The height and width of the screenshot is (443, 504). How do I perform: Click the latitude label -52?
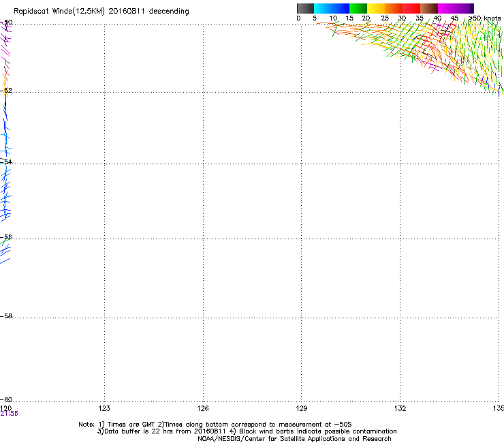tap(6, 91)
